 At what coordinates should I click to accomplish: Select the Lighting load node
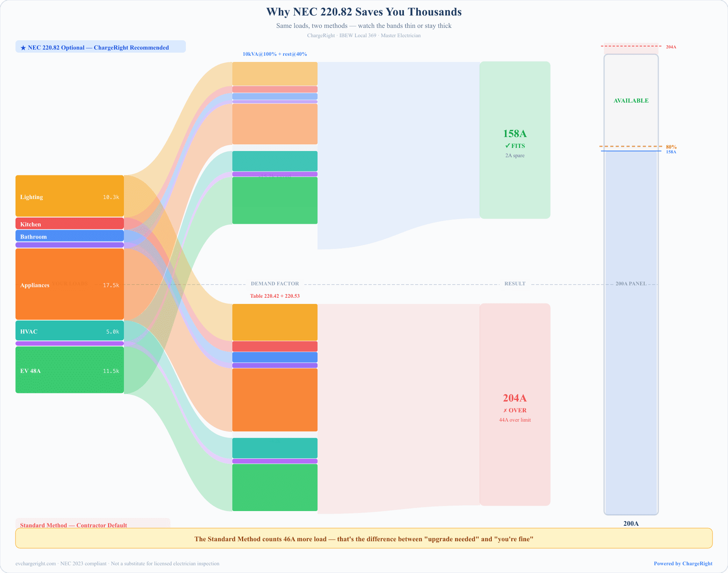click(x=70, y=197)
